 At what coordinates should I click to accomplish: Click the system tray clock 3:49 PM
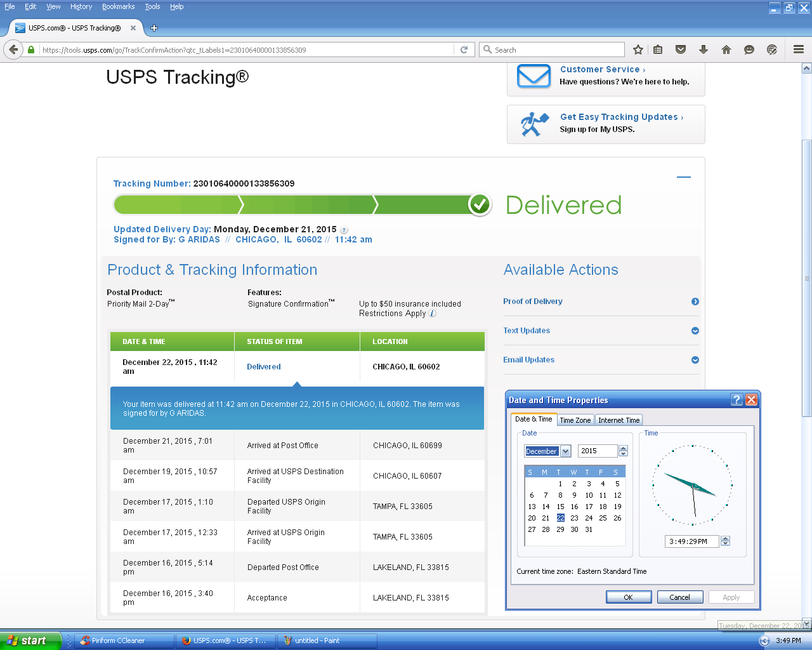tap(788, 640)
